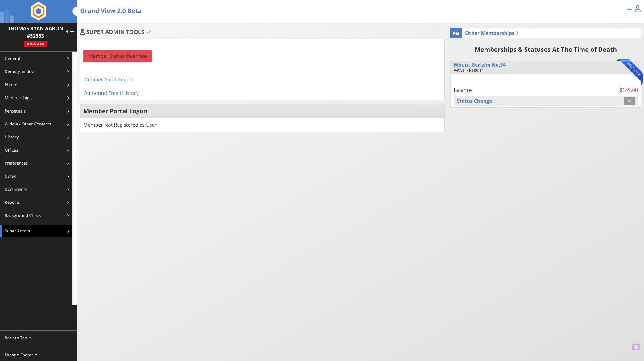Click Expand Footer in sidebar
Image resolution: width=644 pixels, height=361 pixels.
(x=21, y=355)
